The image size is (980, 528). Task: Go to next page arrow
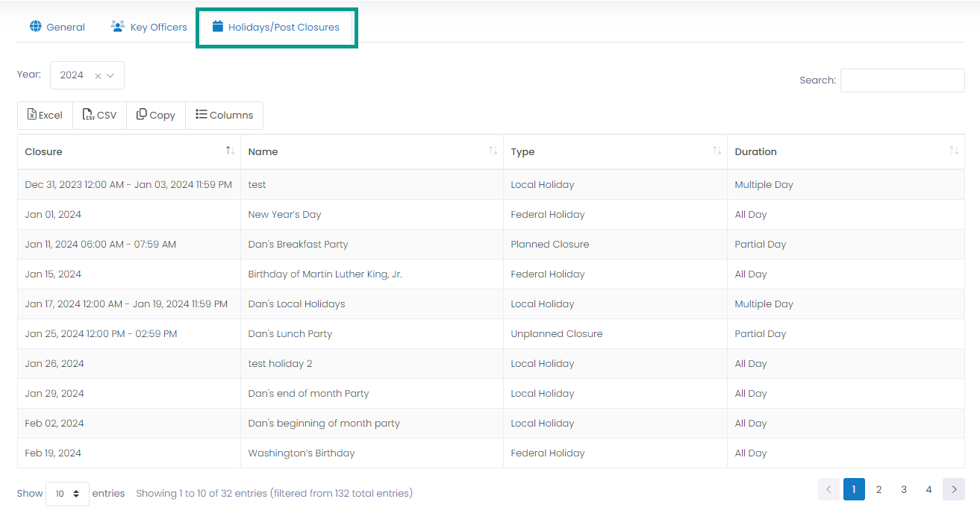click(954, 489)
